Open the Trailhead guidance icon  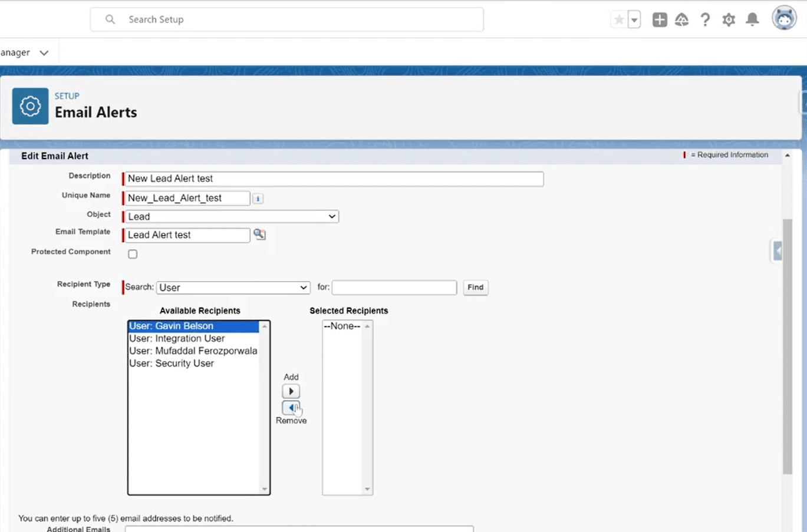point(681,19)
